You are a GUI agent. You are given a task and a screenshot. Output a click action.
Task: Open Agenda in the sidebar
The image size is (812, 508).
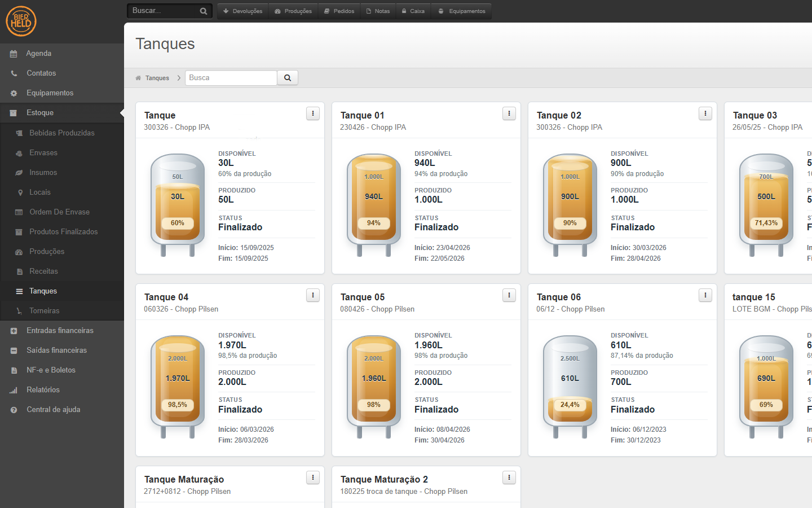pos(62,54)
